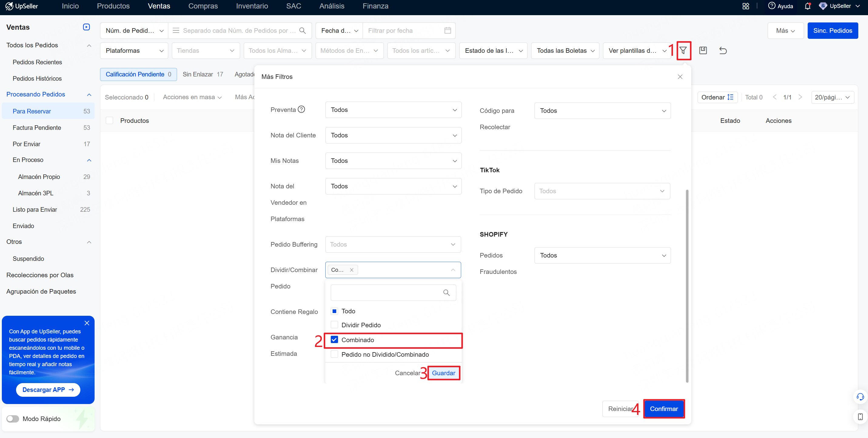
Task: Click Guardar in the dropdown
Action: pos(444,373)
